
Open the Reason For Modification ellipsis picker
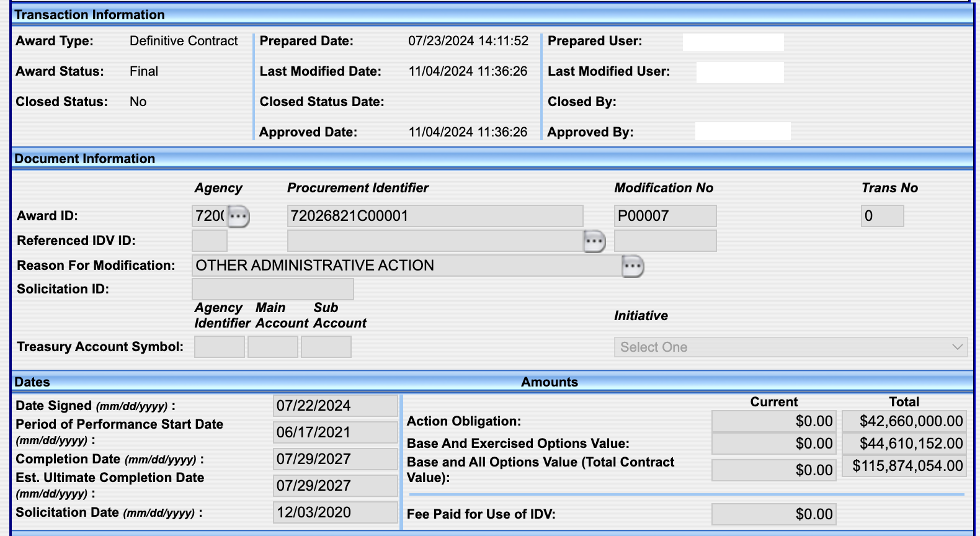(x=632, y=266)
